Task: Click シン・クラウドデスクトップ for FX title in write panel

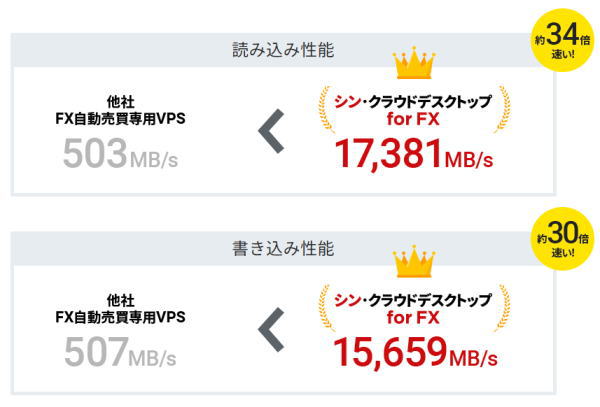Action: 413,309
